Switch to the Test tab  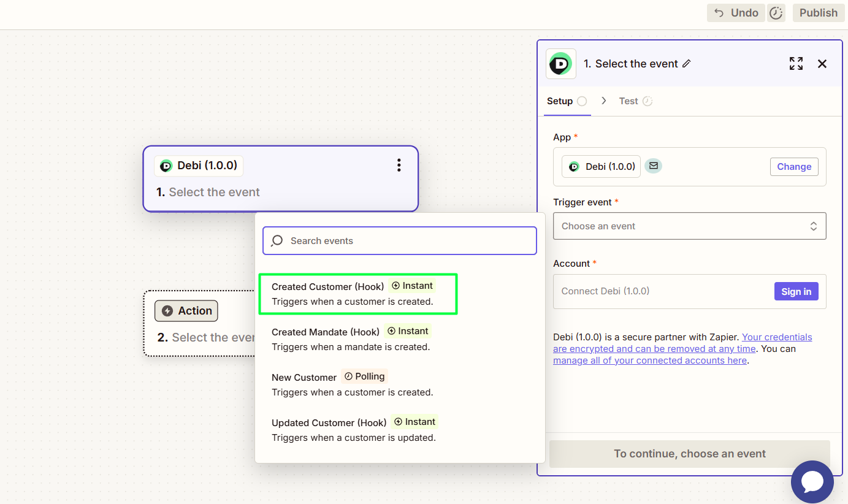[x=635, y=101]
